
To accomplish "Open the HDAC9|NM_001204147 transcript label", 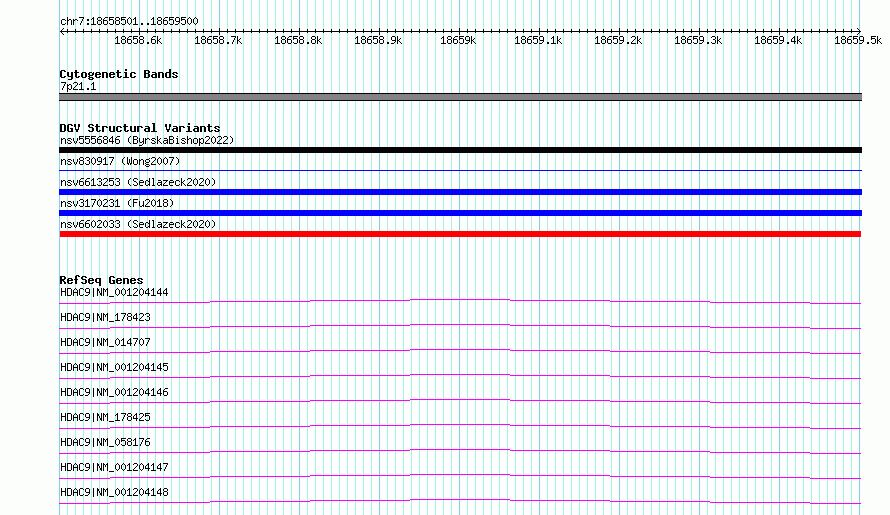I will pos(114,467).
